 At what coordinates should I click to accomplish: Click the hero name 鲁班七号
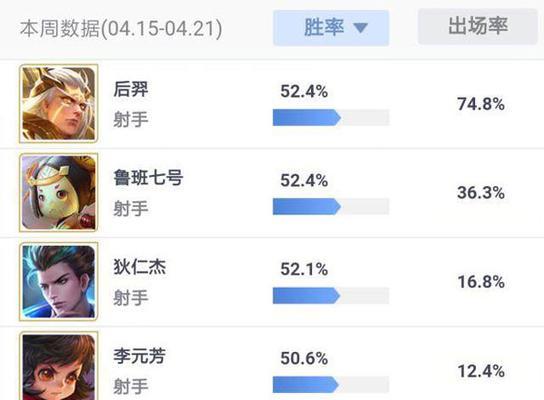coord(148,178)
